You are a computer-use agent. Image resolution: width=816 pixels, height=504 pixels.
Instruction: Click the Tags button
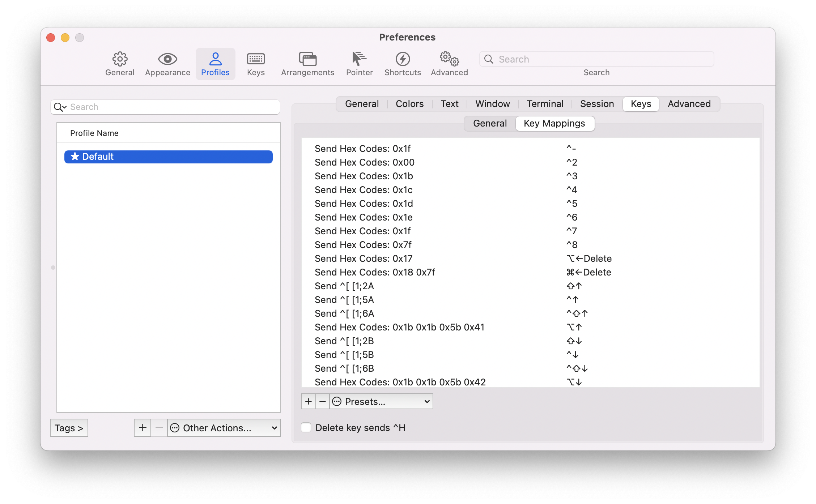(x=69, y=428)
